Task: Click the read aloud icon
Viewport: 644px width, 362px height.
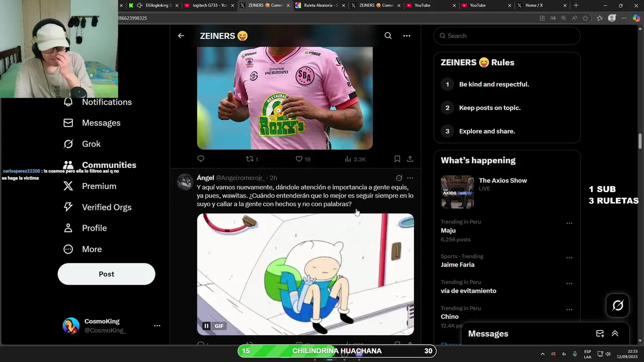Action: (x=575, y=18)
